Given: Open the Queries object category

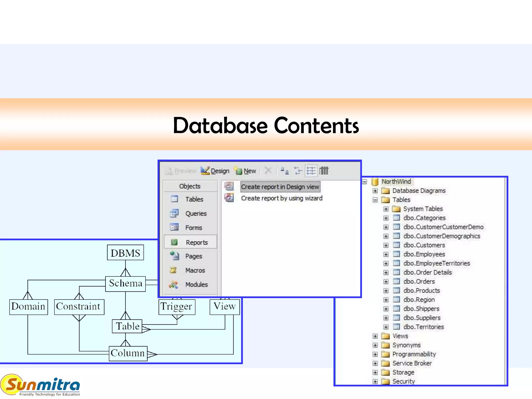Looking at the screenshot, I should [x=190, y=213].
